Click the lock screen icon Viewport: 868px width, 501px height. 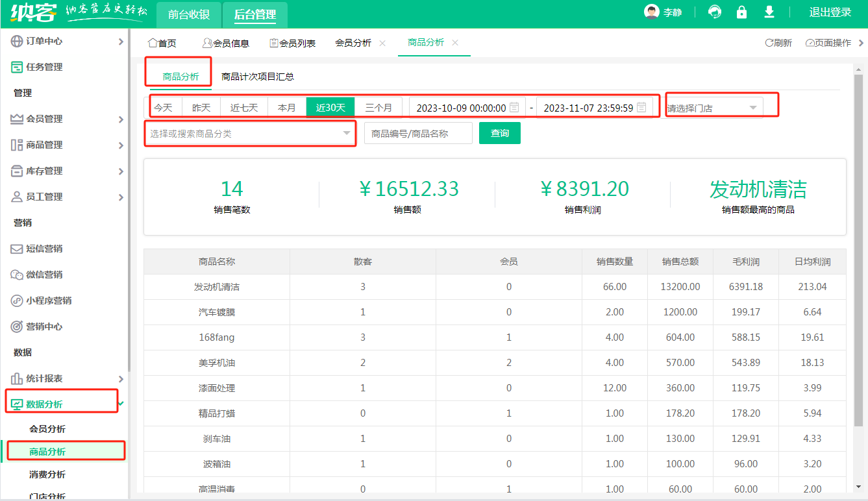tap(741, 12)
